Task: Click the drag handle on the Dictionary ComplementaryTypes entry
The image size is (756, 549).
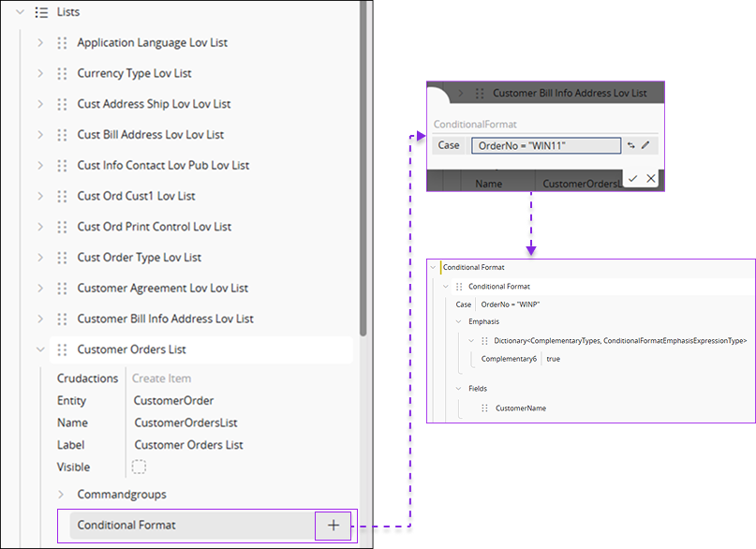Action: (483, 340)
